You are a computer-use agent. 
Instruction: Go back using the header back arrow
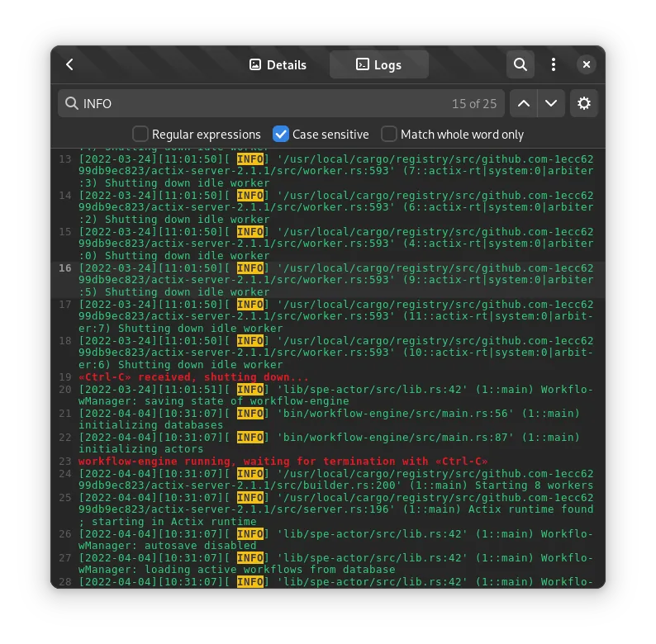pos(70,64)
